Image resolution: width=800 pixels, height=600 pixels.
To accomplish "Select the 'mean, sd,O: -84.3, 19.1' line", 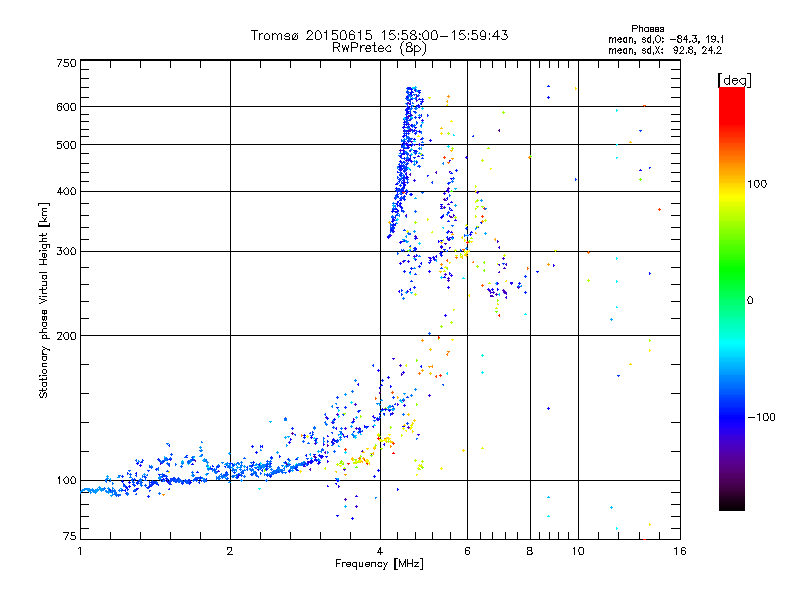I will (666, 39).
